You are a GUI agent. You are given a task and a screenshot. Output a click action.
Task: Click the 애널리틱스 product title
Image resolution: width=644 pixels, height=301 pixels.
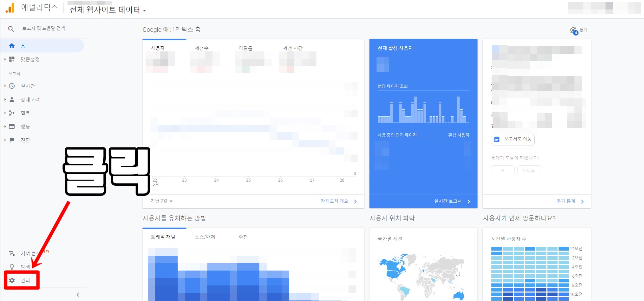pyautogui.click(x=40, y=7)
